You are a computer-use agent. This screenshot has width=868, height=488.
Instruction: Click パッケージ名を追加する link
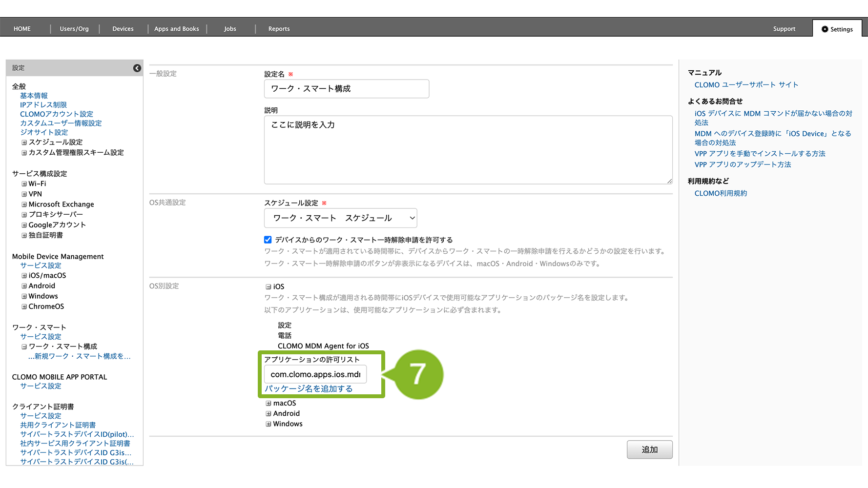click(x=309, y=388)
